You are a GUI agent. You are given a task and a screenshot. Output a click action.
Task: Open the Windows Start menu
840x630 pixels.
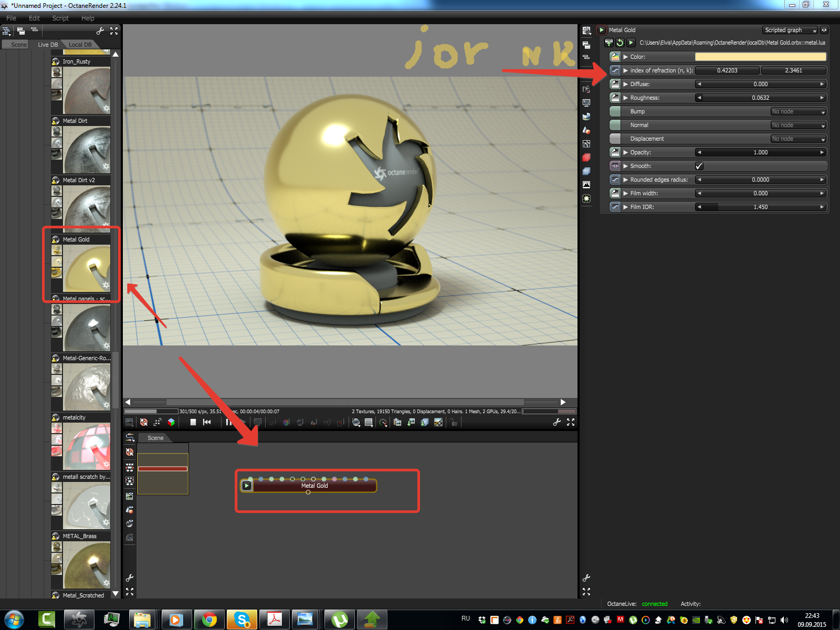point(14,620)
